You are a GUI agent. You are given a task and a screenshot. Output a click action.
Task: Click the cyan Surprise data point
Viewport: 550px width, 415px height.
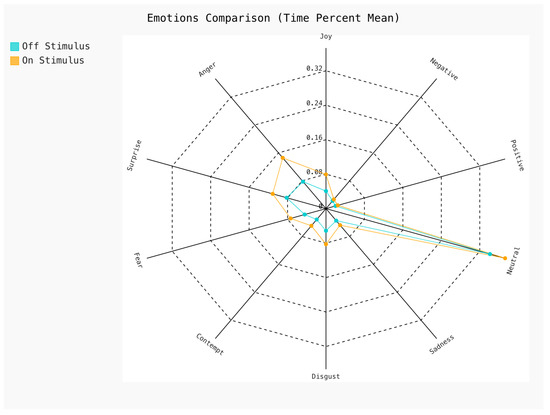coord(287,198)
